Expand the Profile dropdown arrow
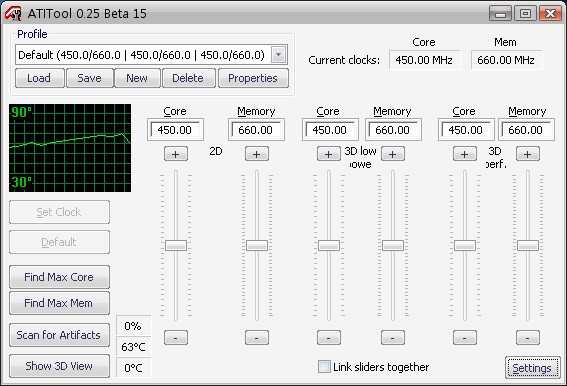567x386 pixels. [x=278, y=55]
